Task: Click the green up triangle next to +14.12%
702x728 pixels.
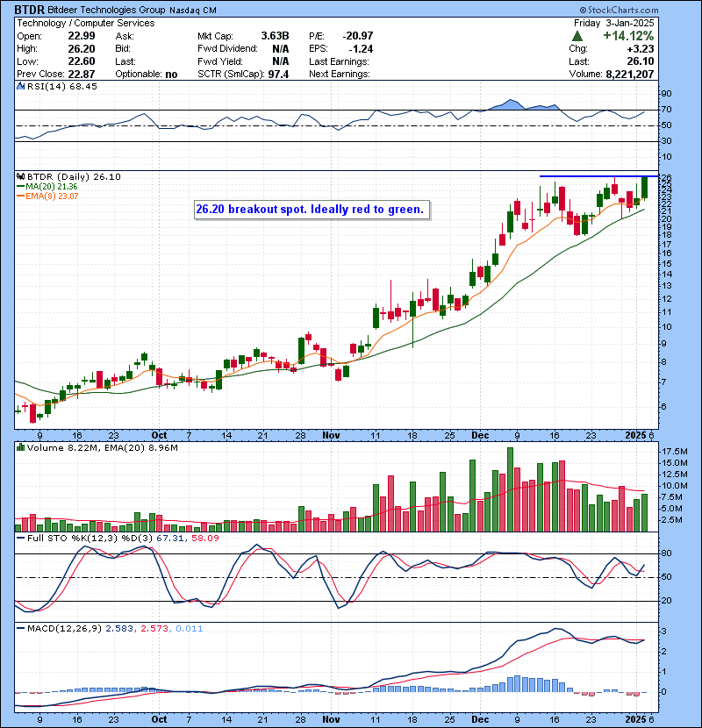Action: coord(577,36)
